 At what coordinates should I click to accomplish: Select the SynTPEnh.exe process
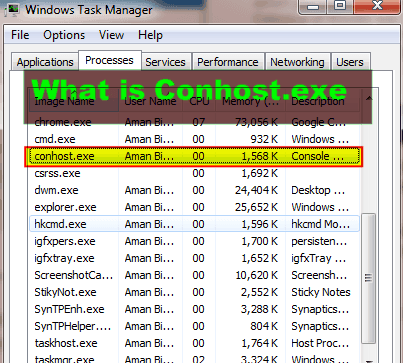point(194,309)
